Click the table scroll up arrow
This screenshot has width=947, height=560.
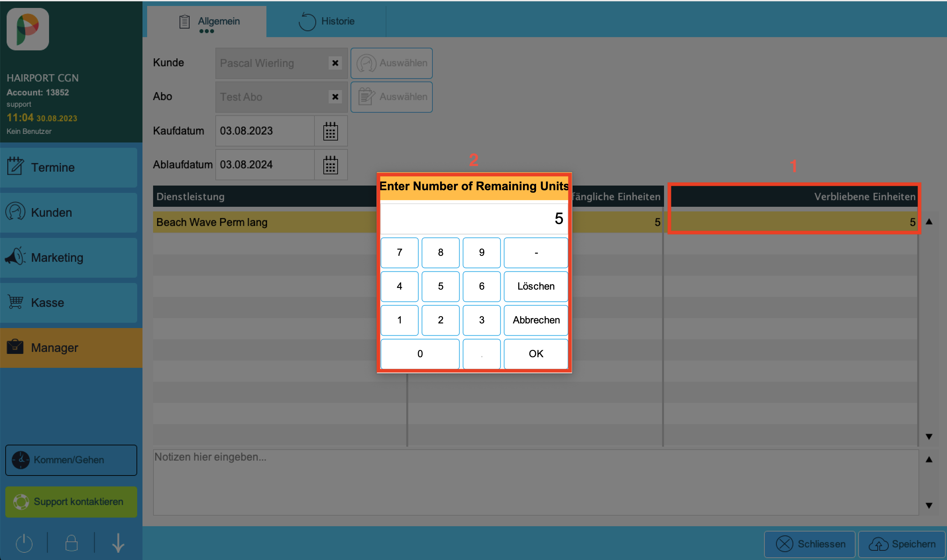click(x=929, y=222)
